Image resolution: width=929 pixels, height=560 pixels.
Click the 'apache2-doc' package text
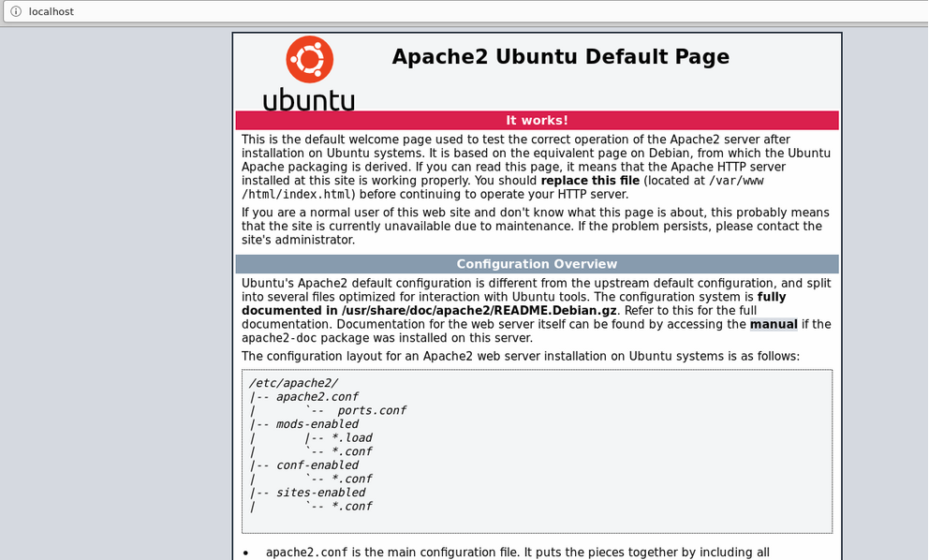click(x=278, y=338)
